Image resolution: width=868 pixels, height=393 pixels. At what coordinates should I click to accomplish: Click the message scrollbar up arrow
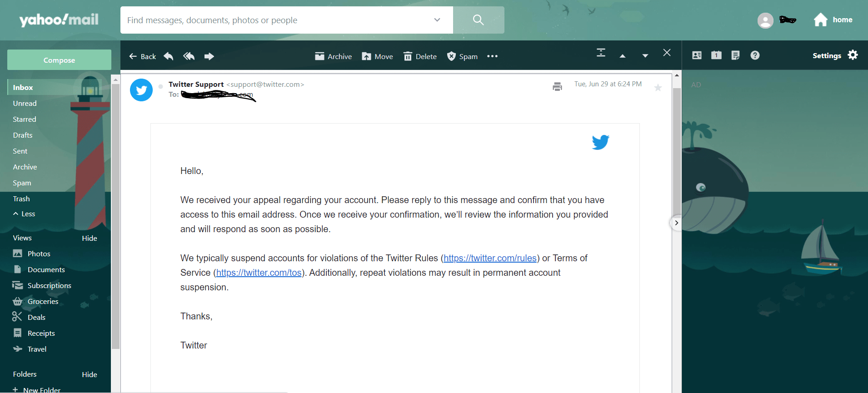point(677,75)
